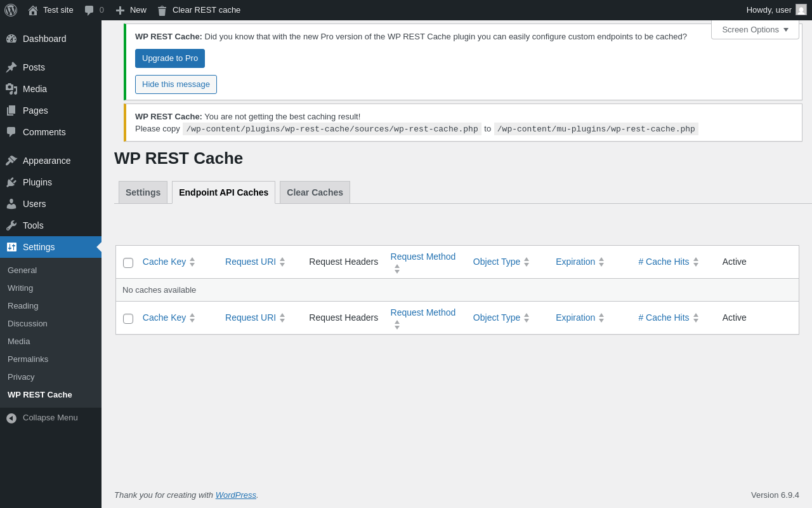The image size is (812, 508).
Task: Tick the select-all checkbox in table header
Action: pyautogui.click(x=128, y=263)
